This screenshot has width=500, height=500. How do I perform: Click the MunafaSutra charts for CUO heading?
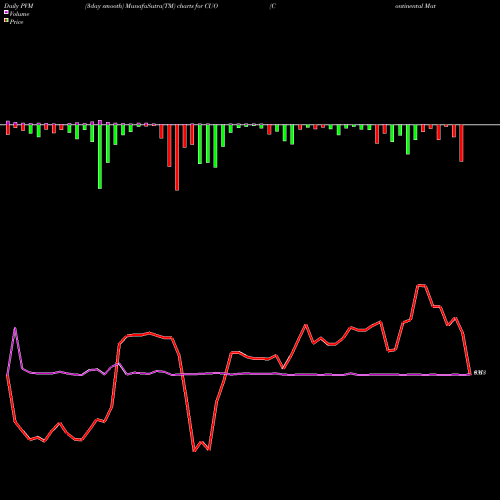[x=151, y=6]
